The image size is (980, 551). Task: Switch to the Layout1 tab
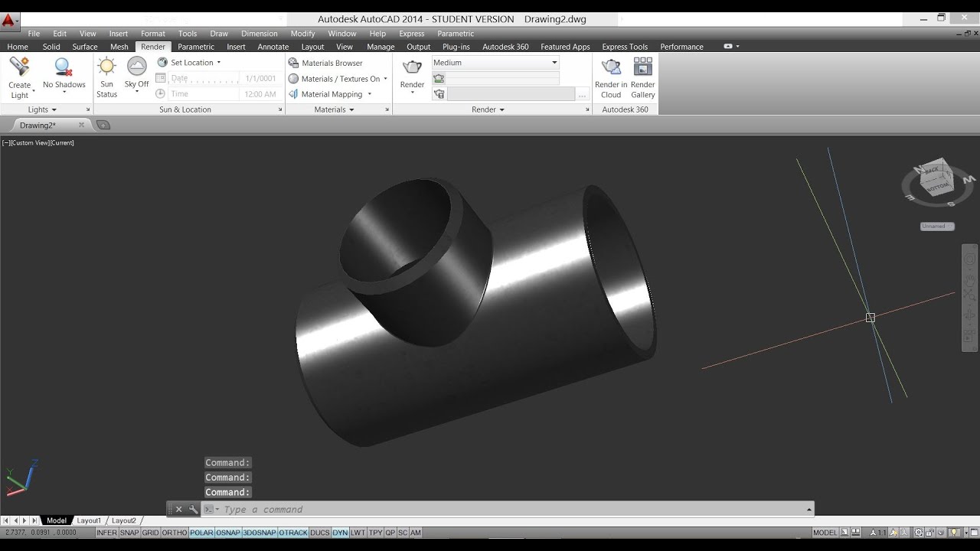[x=89, y=520]
